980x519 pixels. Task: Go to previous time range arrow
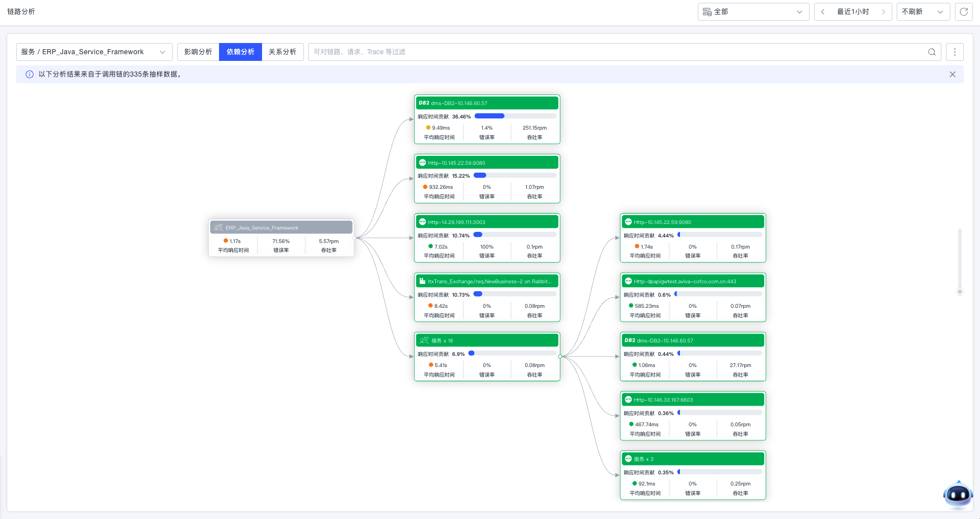pos(822,12)
